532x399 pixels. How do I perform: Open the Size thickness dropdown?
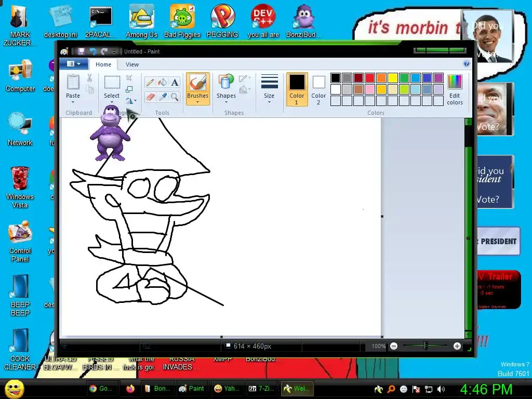[x=269, y=89]
